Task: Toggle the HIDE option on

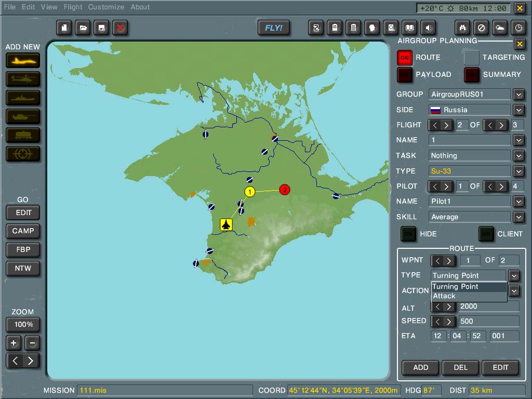Action: click(408, 234)
